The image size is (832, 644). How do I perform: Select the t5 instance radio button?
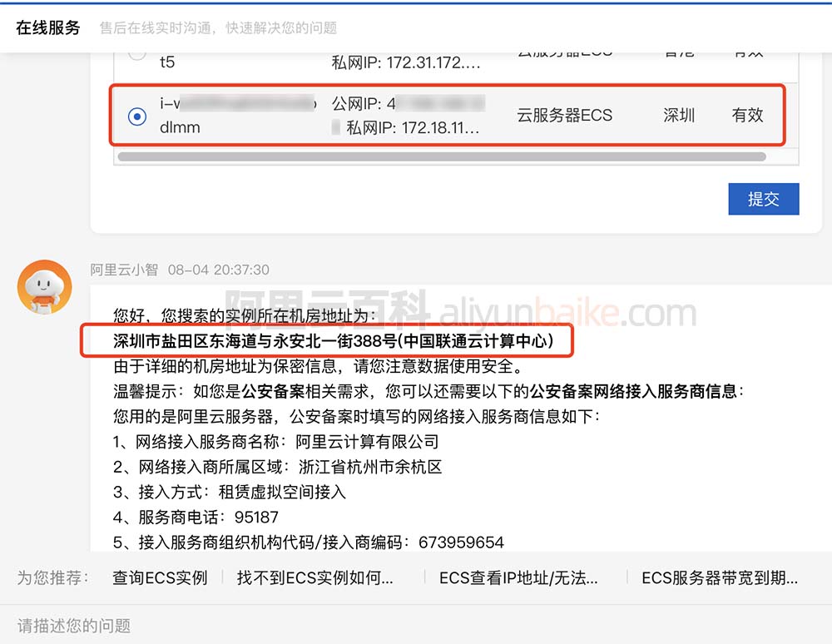click(x=137, y=55)
